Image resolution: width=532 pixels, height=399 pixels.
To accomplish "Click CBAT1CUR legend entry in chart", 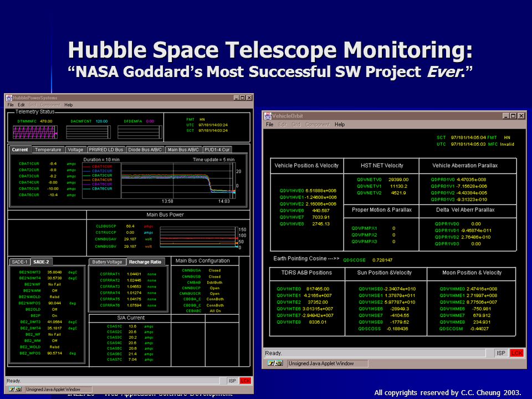I will pyautogui.click(x=99, y=167).
